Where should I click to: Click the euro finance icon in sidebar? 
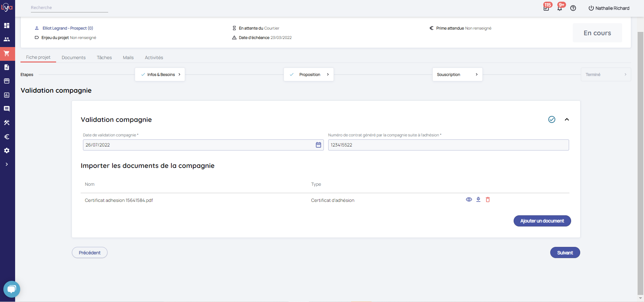[x=7, y=137]
